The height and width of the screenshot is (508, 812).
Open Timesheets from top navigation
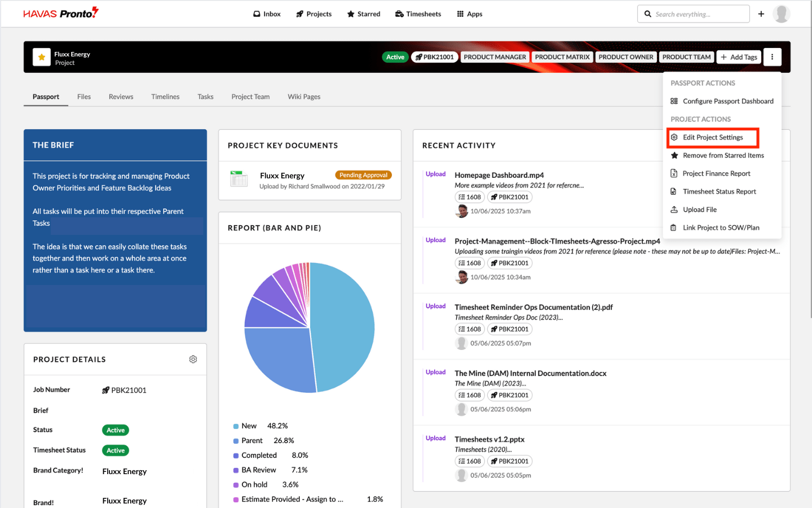pyautogui.click(x=418, y=14)
